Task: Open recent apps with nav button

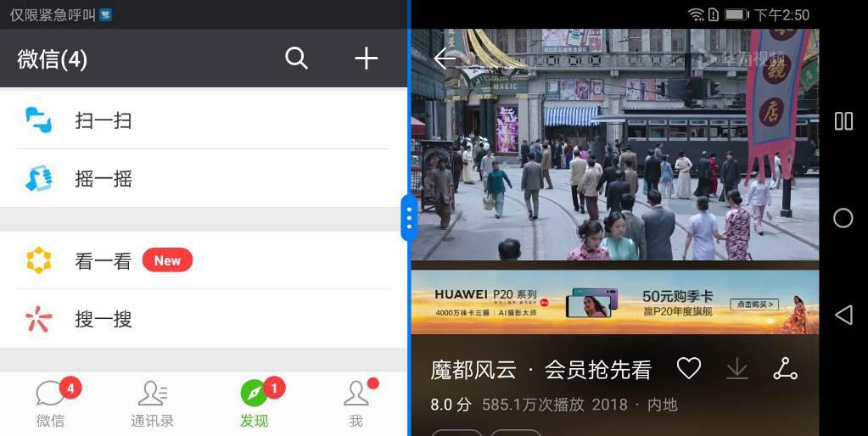Action: point(843,120)
